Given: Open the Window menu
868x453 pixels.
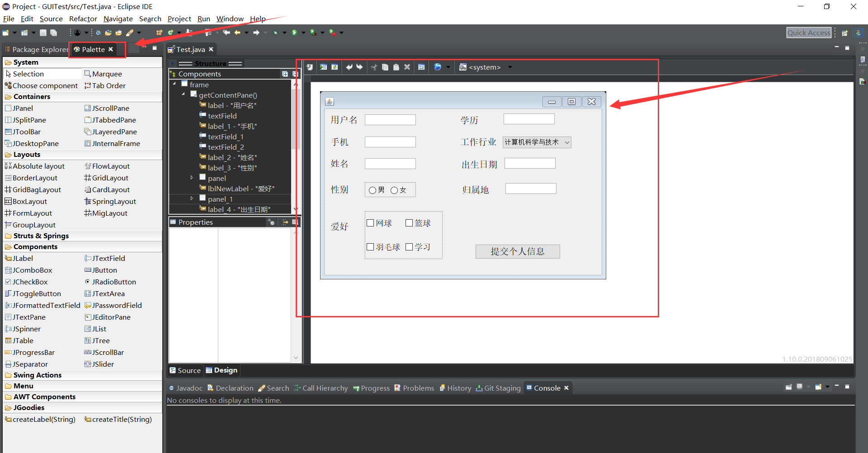Looking at the screenshot, I should pos(230,19).
